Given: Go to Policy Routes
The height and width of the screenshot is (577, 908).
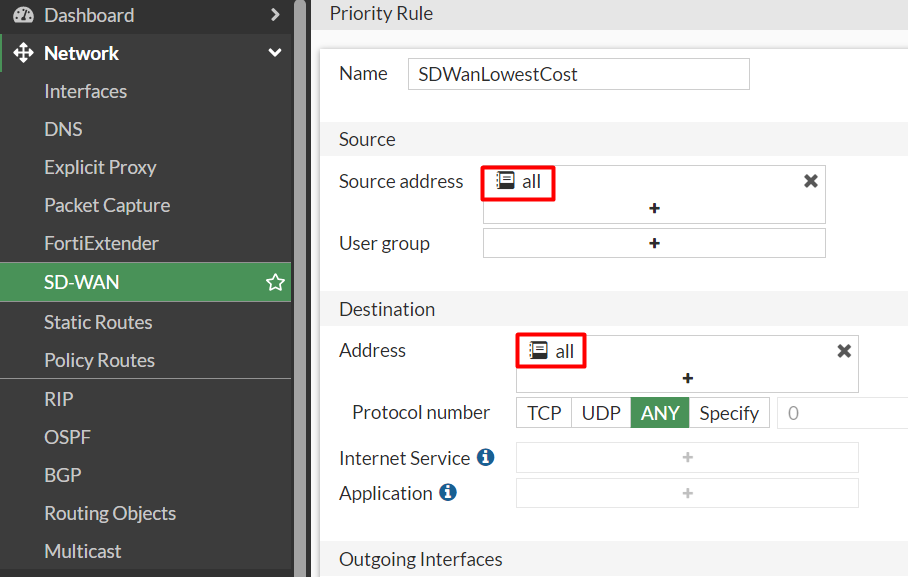Looking at the screenshot, I should tap(100, 360).
